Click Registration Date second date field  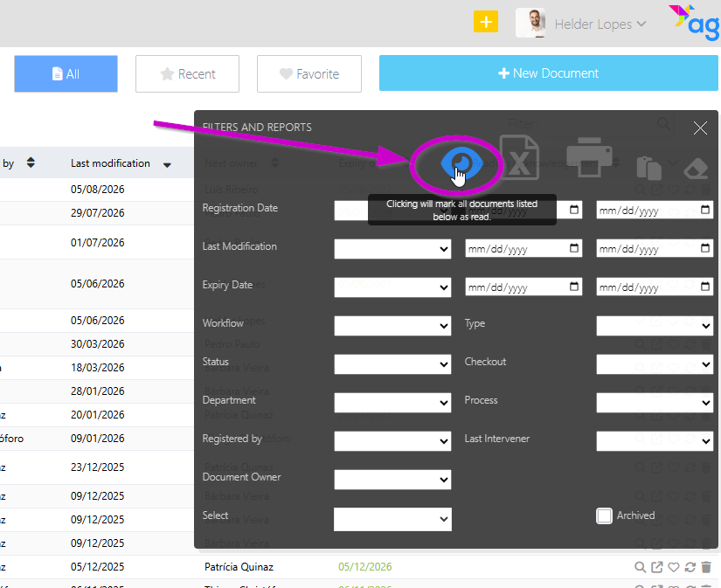tap(655, 210)
